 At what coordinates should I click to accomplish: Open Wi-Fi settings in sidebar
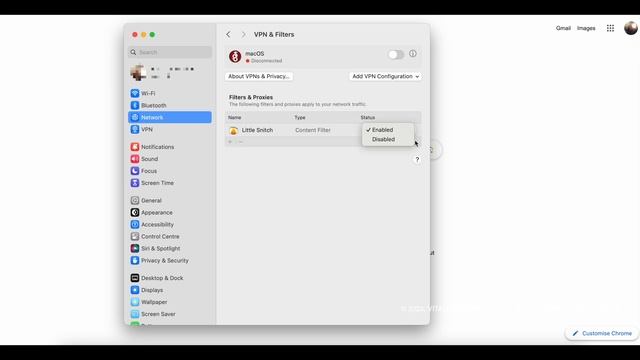[x=170, y=93]
